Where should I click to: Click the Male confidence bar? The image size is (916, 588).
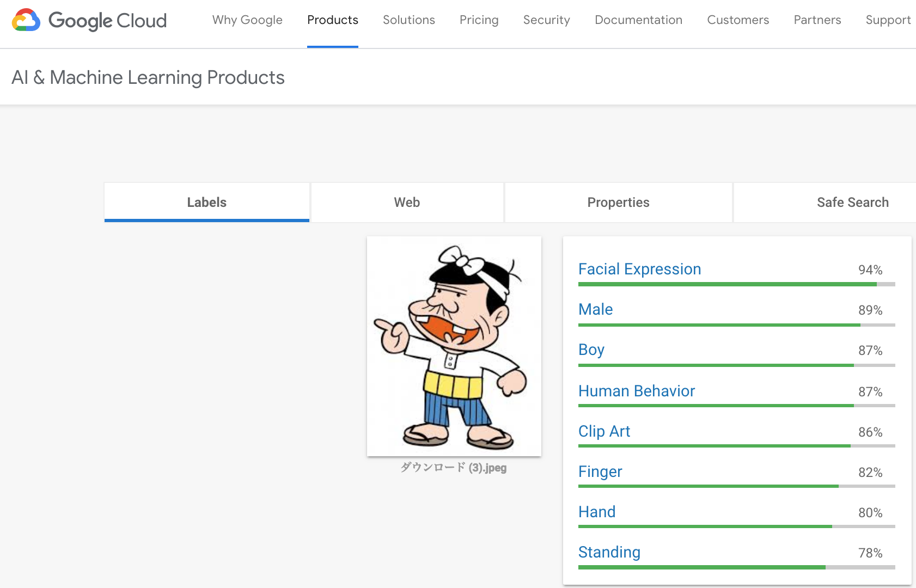pyautogui.click(x=737, y=325)
